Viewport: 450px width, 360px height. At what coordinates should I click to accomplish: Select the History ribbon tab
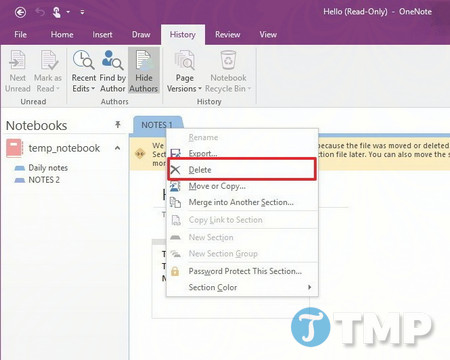183,35
